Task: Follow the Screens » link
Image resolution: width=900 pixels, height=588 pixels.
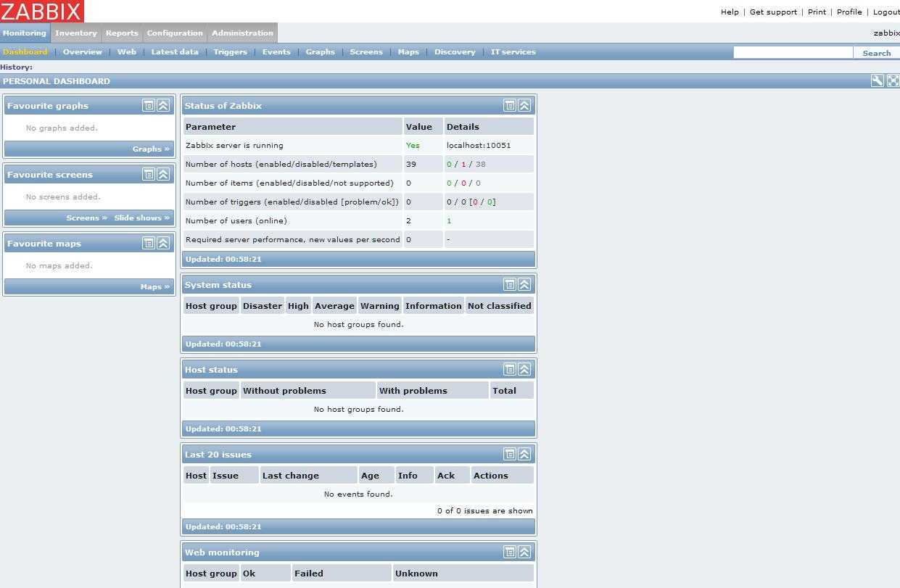Action: pyautogui.click(x=86, y=218)
